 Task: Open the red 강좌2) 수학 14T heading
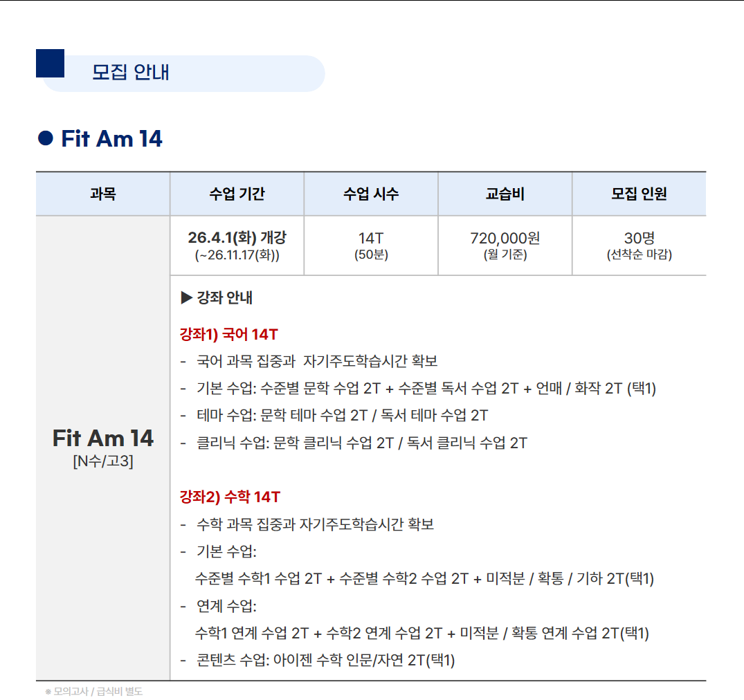pos(230,497)
